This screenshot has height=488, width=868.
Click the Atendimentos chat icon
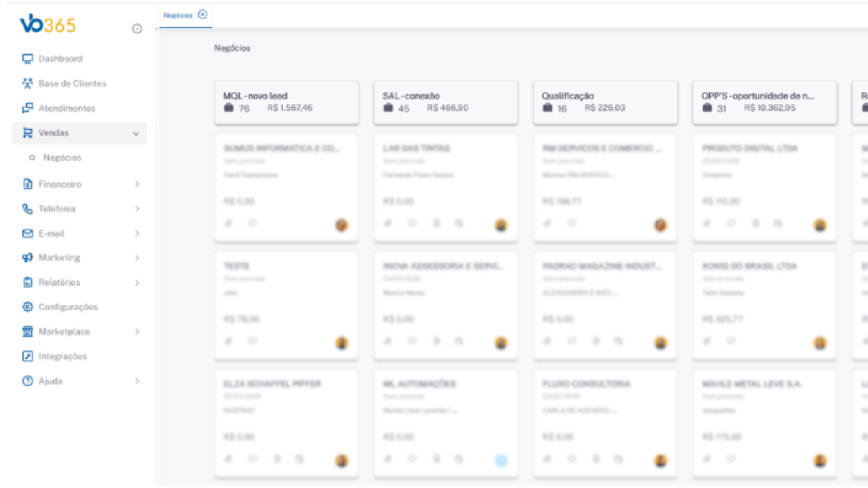pyautogui.click(x=28, y=108)
